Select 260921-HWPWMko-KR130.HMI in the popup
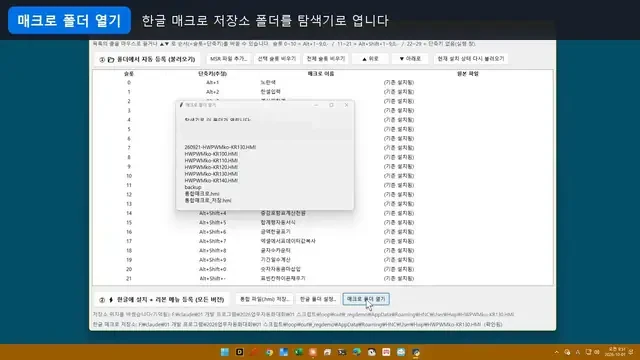Image resolution: width=640 pixels, height=360 pixels. [x=220, y=147]
